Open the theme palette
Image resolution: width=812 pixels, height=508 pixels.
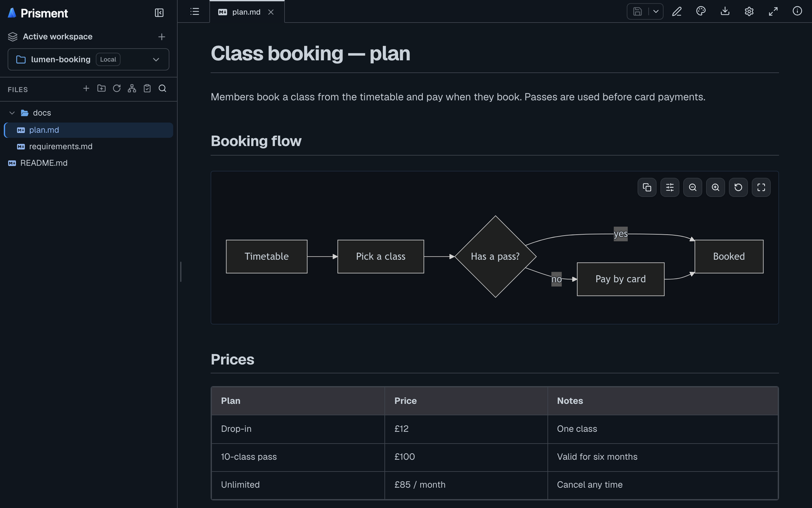point(701,12)
